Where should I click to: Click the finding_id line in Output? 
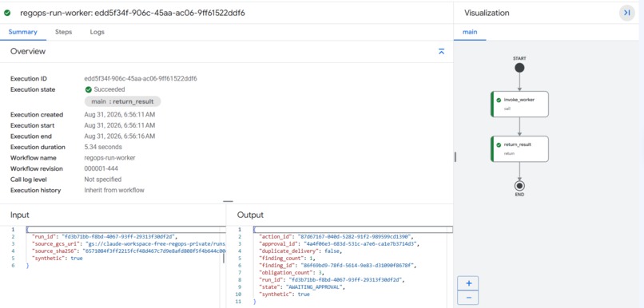(x=339, y=266)
